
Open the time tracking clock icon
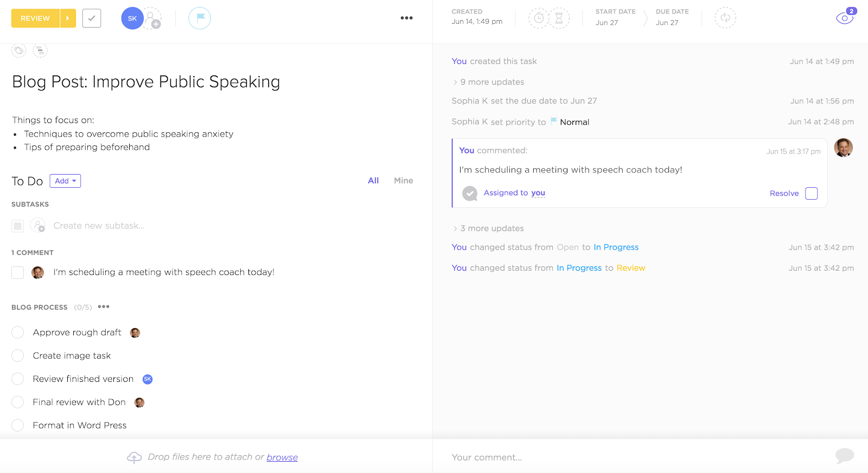[x=539, y=18]
